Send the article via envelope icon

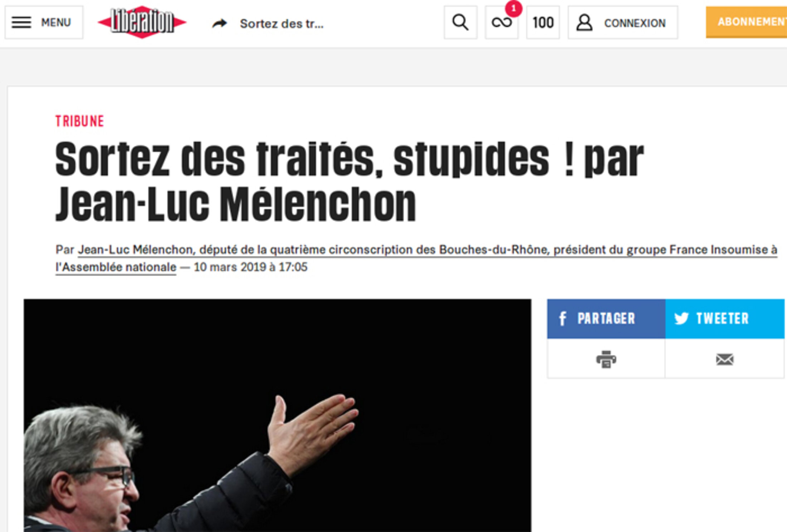(725, 359)
